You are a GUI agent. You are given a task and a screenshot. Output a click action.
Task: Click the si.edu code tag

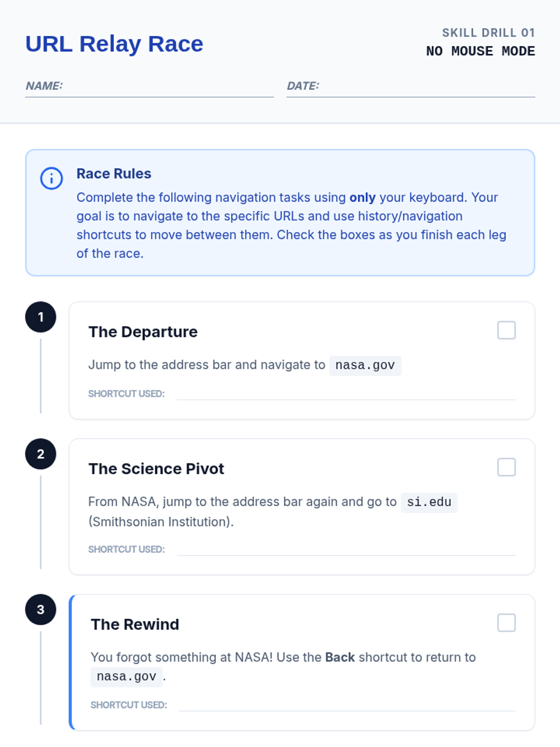[429, 502]
